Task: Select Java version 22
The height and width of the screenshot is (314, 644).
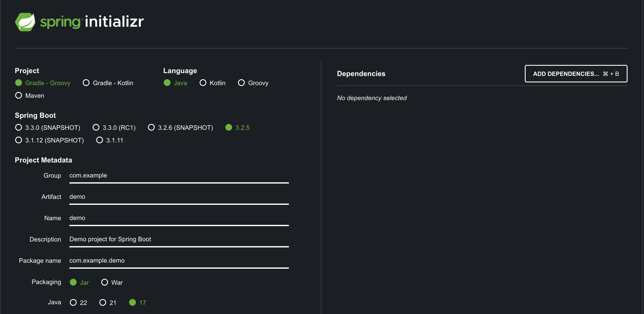Action: (73, 303)
